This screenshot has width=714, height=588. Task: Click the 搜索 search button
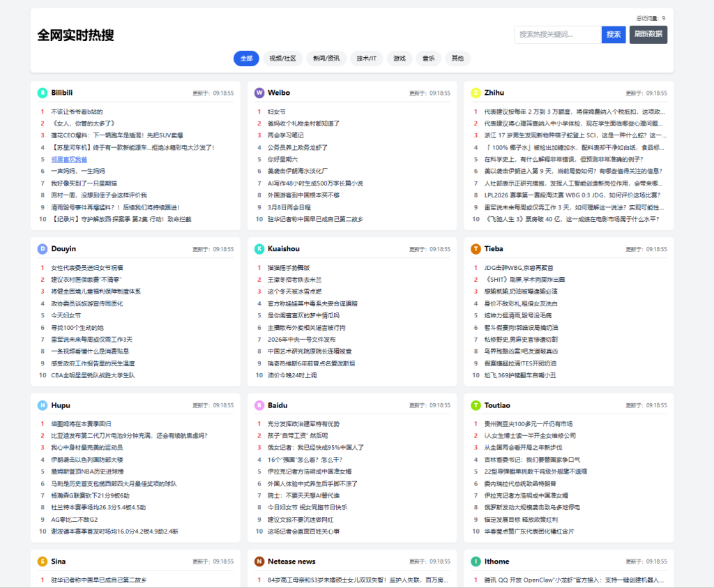click(x=613, y=34)
